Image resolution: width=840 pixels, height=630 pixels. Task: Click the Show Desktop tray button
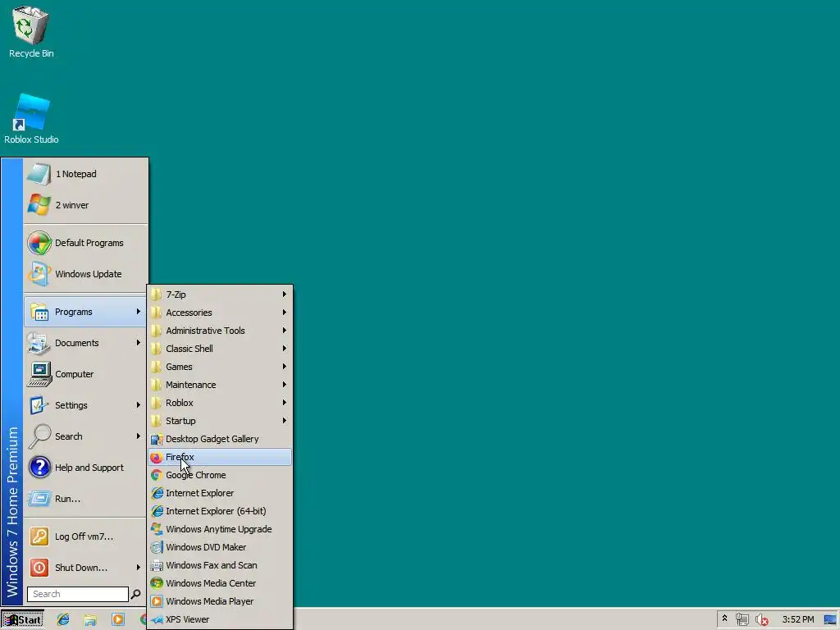(830, 620)
